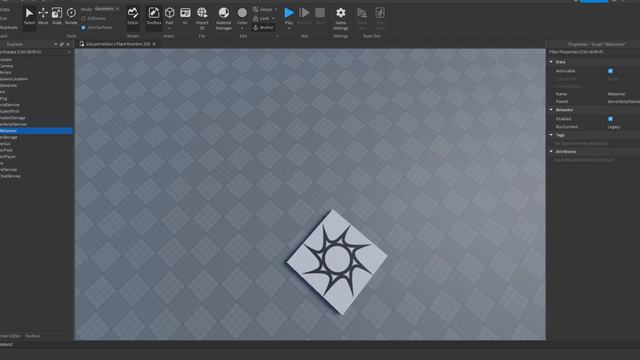
Task: Select the highlighted Welcome script row
Action: click(36, 131)
